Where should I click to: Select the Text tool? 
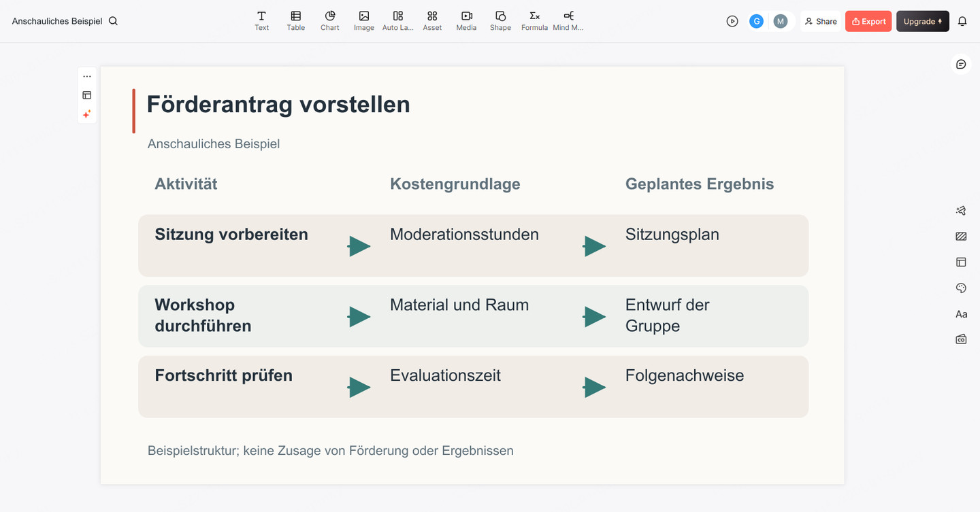[261, 21]
